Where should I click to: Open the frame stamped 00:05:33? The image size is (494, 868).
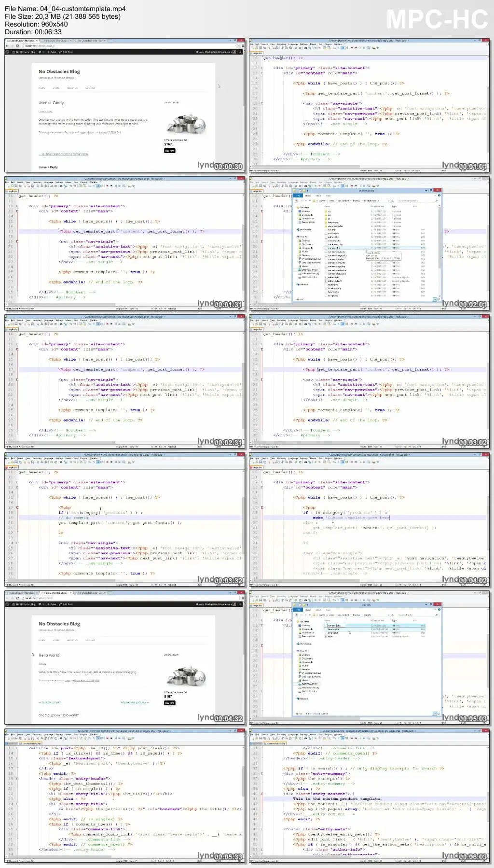[x=124, y=796]
